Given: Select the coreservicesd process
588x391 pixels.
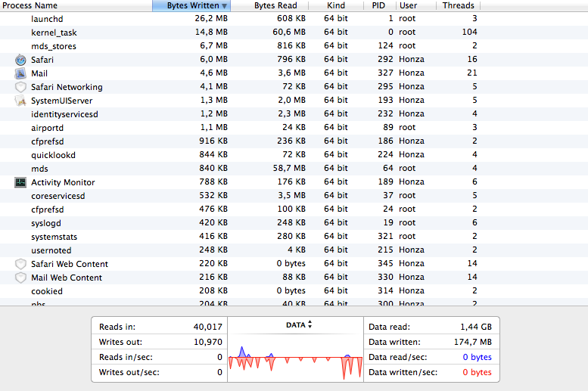Looking at the screenshot, I should (x=58, y=196).
